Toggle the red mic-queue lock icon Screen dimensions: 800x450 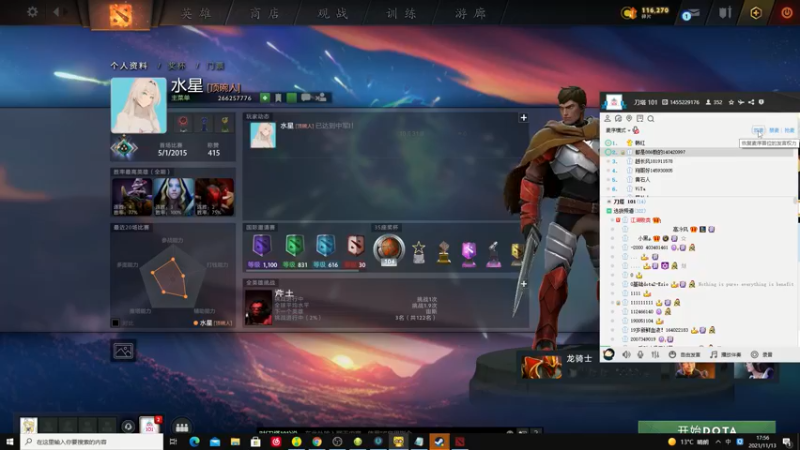point(636,131)
